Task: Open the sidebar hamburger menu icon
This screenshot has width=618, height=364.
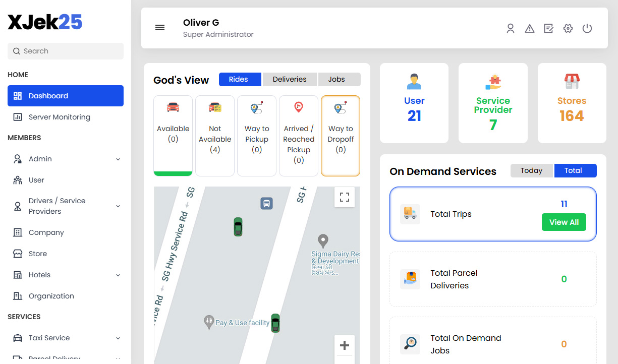Action: pyautogui.click(x=160, y=27)
